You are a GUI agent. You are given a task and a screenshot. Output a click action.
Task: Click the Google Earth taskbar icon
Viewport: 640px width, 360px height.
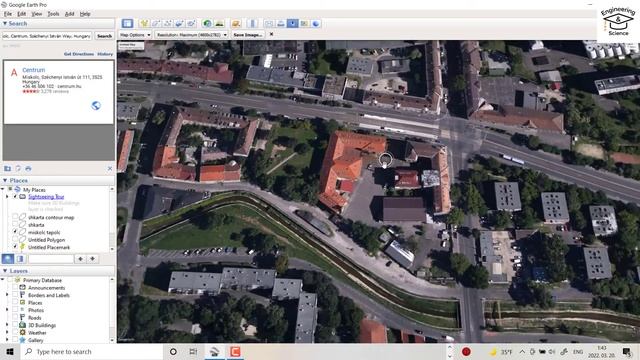click(x=214, y=351)
